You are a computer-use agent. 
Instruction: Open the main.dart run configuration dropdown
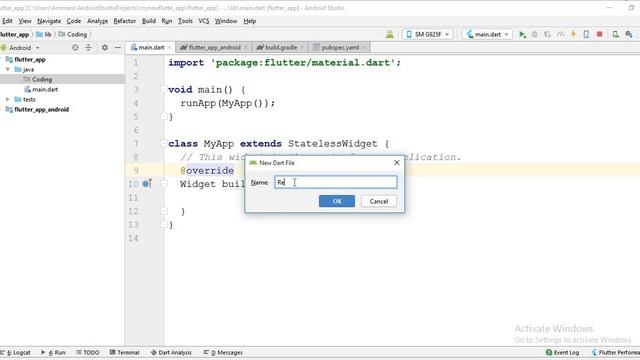pyautogui.click(x=487, y=35)
